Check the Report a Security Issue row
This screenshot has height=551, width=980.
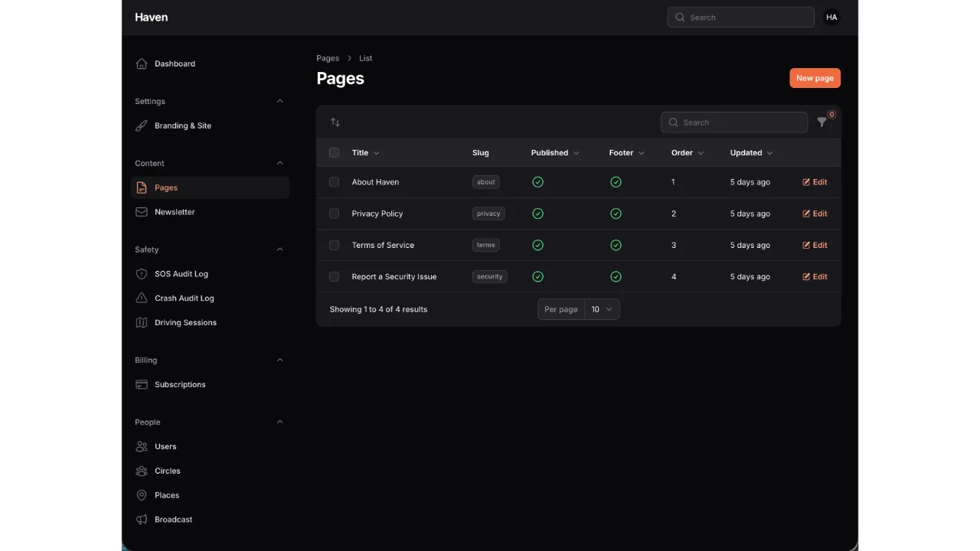tap(334, 276)
